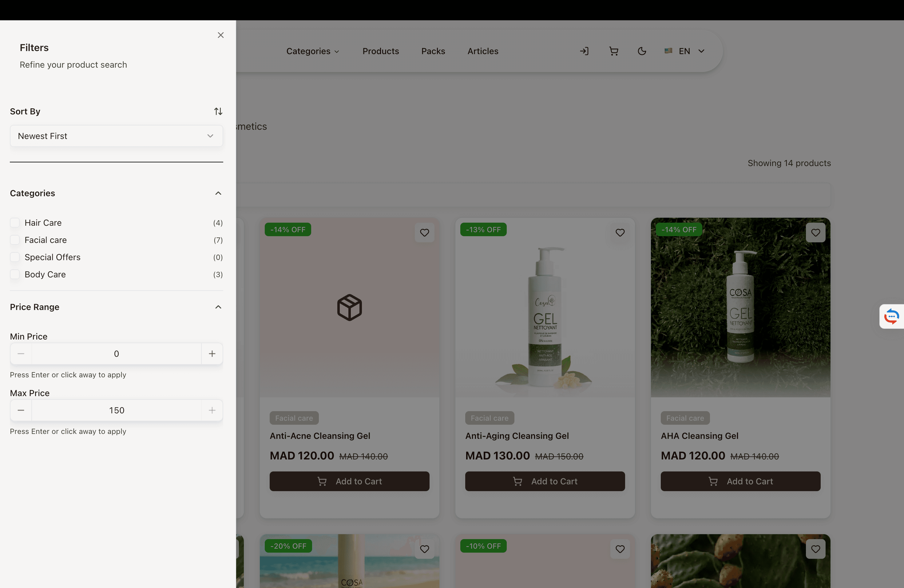Add Anti-Aging Cleansing Gel to cart
The width and height of the screenshot is (904, 588).
[545, 481]
